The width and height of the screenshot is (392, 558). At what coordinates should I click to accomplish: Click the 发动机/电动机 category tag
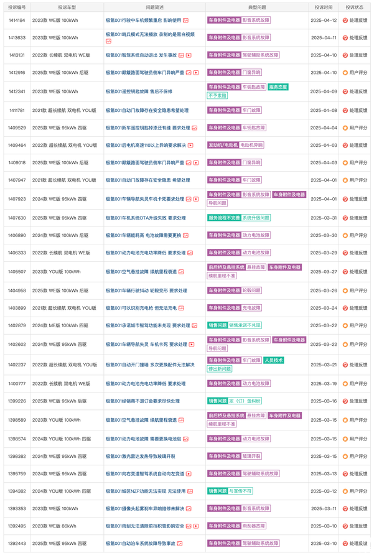tap(223, 146)
